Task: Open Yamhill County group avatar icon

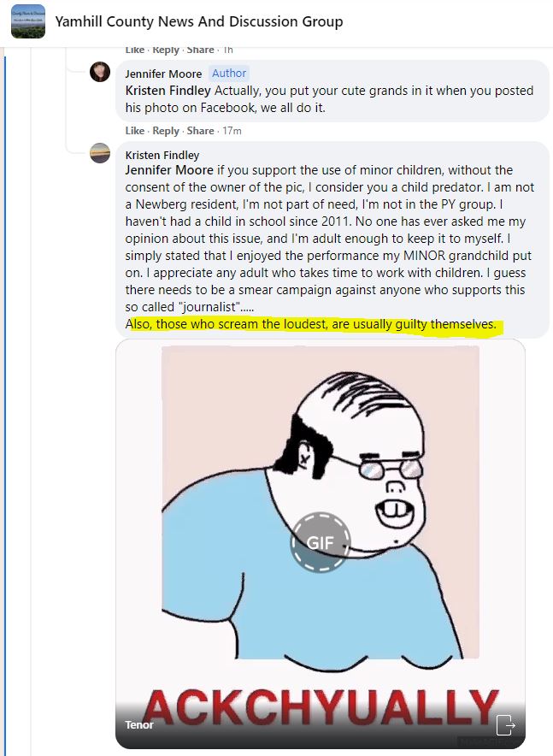Action: (x=28, y=21)
